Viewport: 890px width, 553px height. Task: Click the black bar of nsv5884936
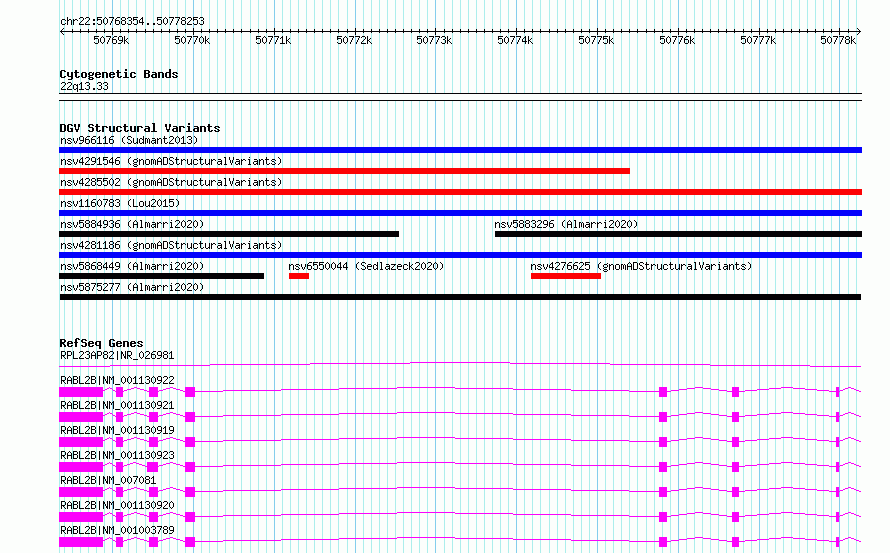coord(229,234)
